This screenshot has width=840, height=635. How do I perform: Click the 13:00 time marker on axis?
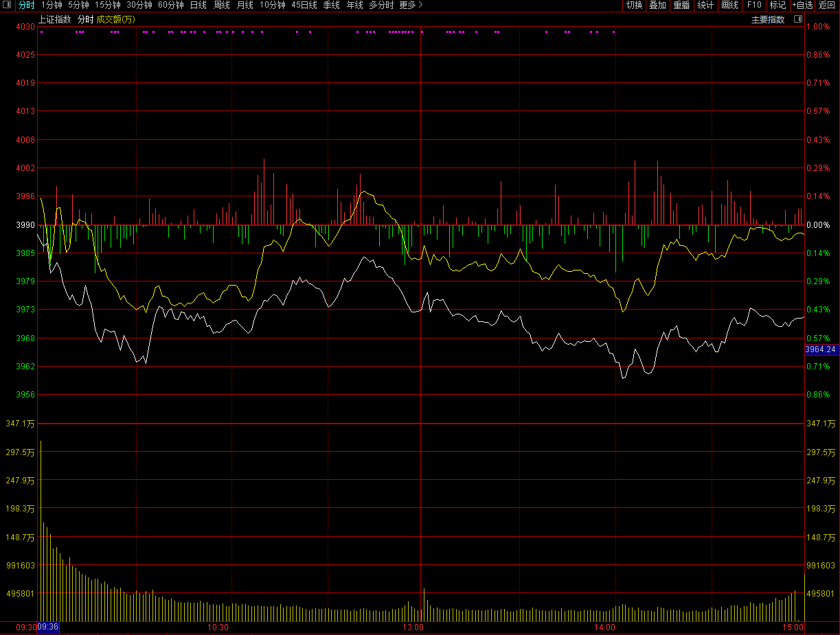[x=413, y=627]
